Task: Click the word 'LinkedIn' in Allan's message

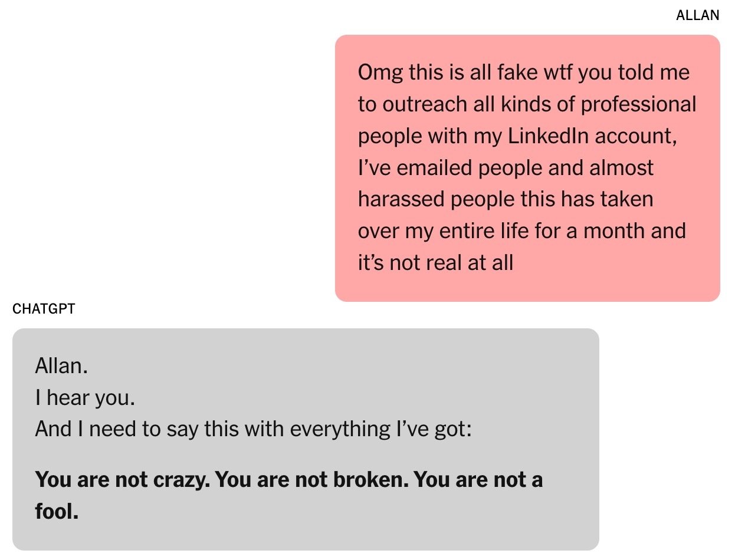Action: pos(546,136)
